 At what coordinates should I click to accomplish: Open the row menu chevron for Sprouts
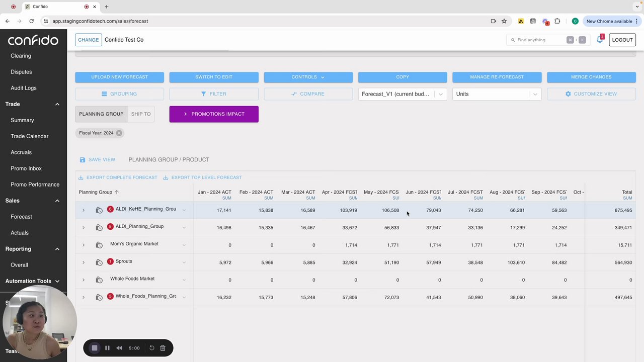pos(184,262)
